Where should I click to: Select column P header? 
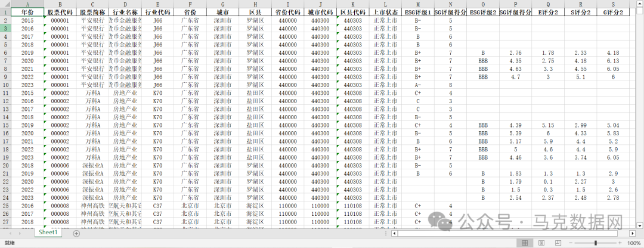515,4
